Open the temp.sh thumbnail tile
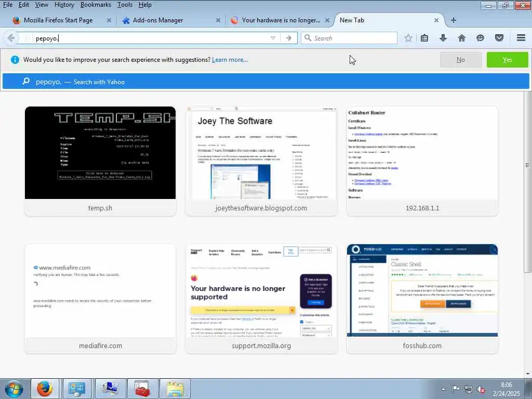The height and width of the screenshot is (399, 532). coord(100,161)
